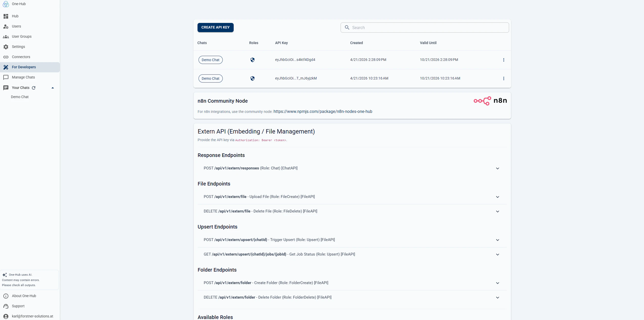The width and height of the screenshot is (644, 320).
Task: Open Manage Chats page
Action: pyautogui.click(x=30, y=77)
